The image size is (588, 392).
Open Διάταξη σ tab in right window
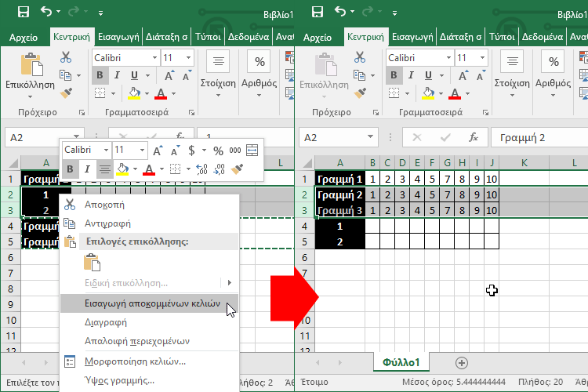(x=460, y=37)
